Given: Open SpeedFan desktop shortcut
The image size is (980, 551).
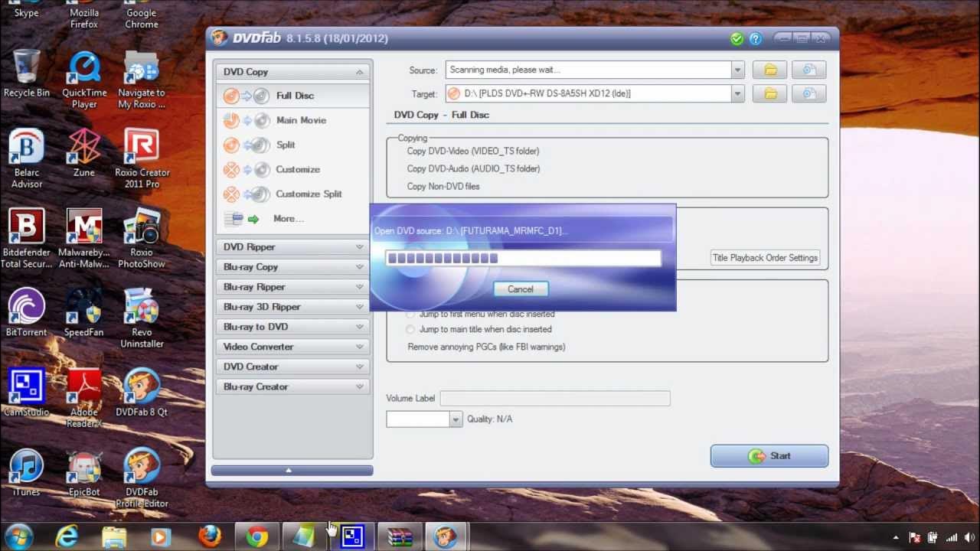Looking at the screenshot, I should 84,312.
